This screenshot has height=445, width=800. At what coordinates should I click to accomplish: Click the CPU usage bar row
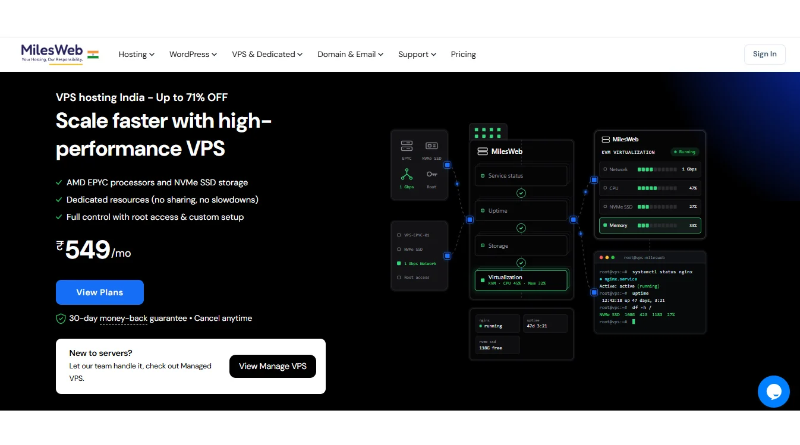[649, 188]
